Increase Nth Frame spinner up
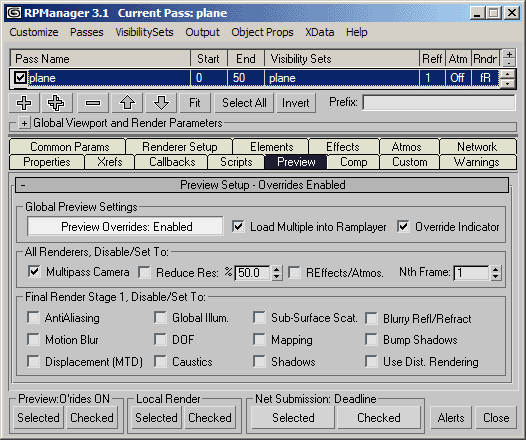 point(496,269)
